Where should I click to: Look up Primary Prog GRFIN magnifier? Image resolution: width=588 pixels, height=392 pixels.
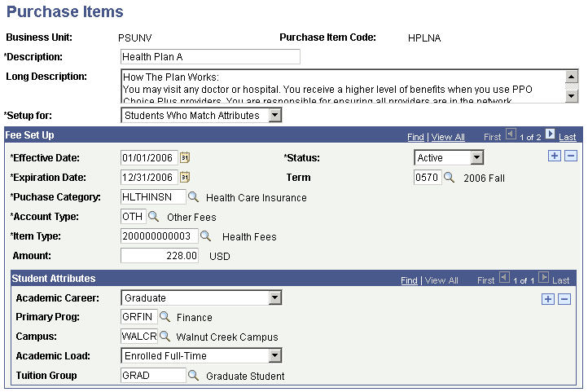165,316
